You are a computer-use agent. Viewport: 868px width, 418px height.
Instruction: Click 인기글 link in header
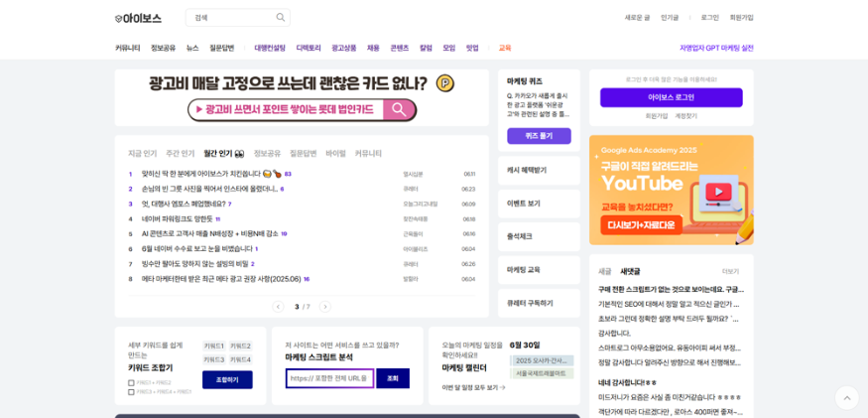click(670, 18)
